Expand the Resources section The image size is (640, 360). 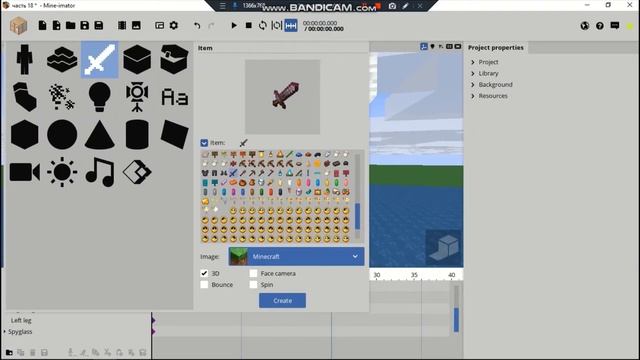tap(473, 96)
